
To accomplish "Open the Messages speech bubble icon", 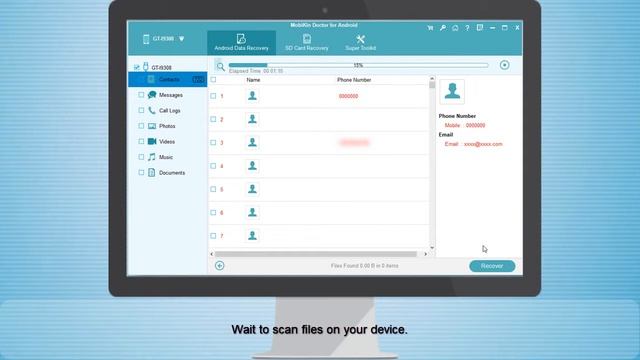I will [152, 95].
